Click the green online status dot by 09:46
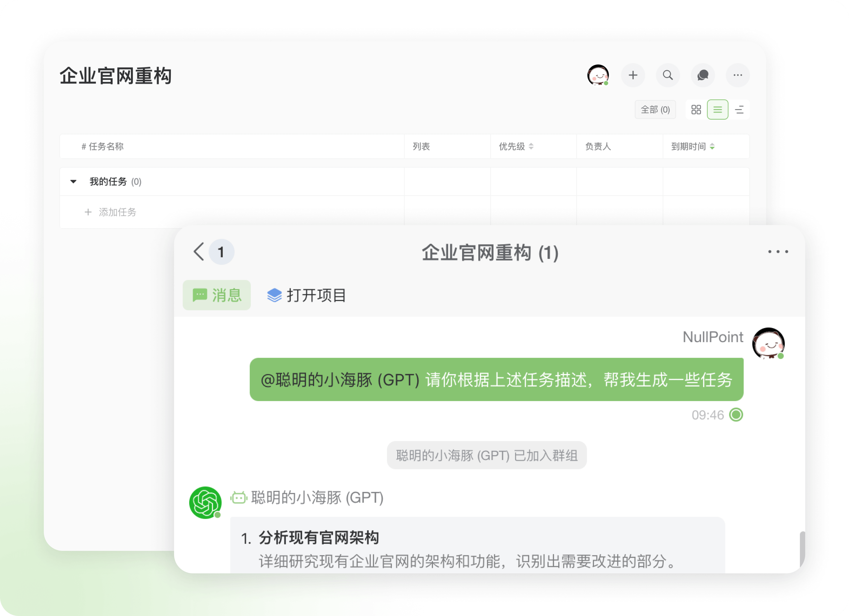The image size is (849, 616). click(736, 415)
